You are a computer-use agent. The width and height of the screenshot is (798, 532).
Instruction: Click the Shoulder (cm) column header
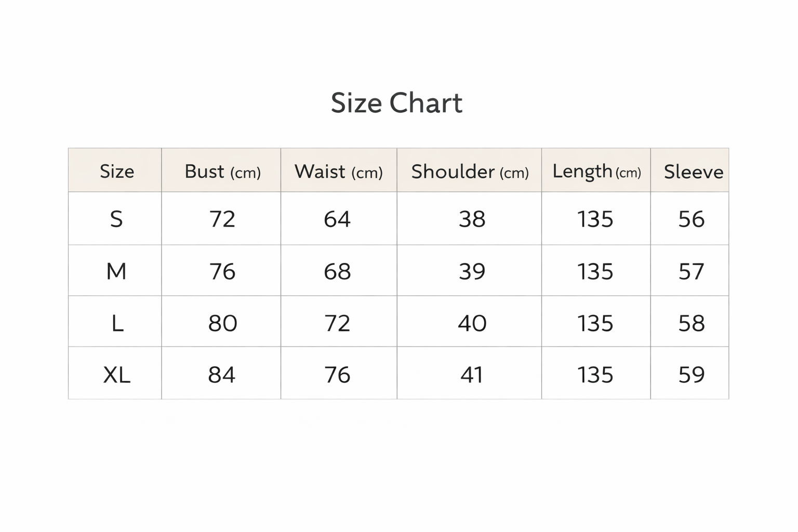coord(470,171)
